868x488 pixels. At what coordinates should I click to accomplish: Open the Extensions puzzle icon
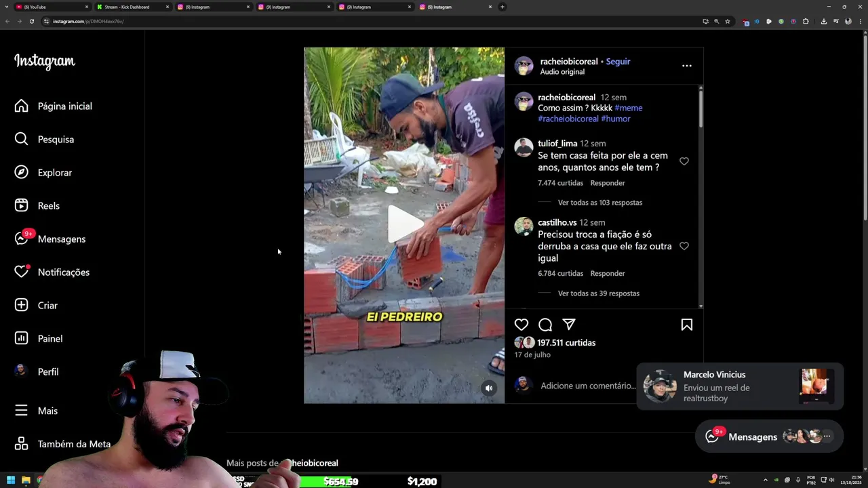pos(806,21)
